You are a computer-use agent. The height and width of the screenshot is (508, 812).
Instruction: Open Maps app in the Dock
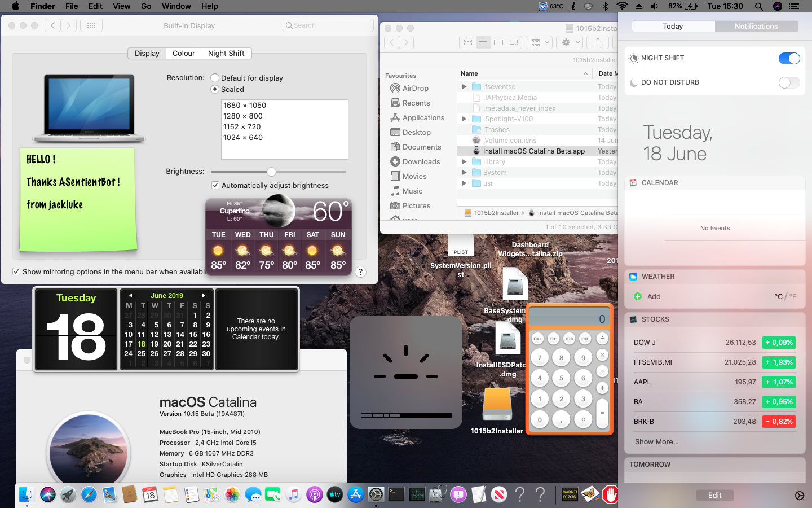(212, 495)
